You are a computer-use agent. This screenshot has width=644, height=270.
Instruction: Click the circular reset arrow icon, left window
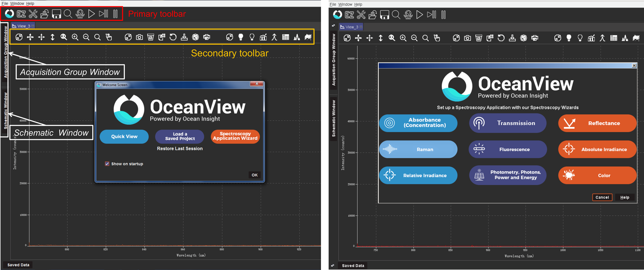point(173,37)
